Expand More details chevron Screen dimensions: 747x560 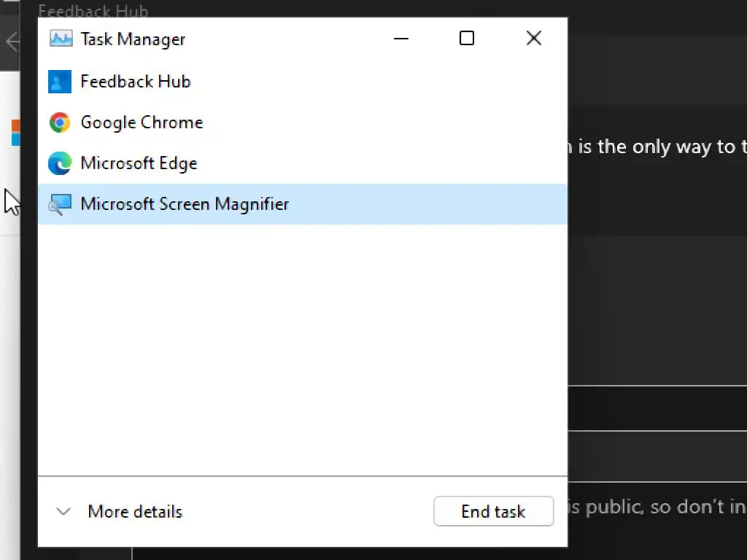pos(63,511)
